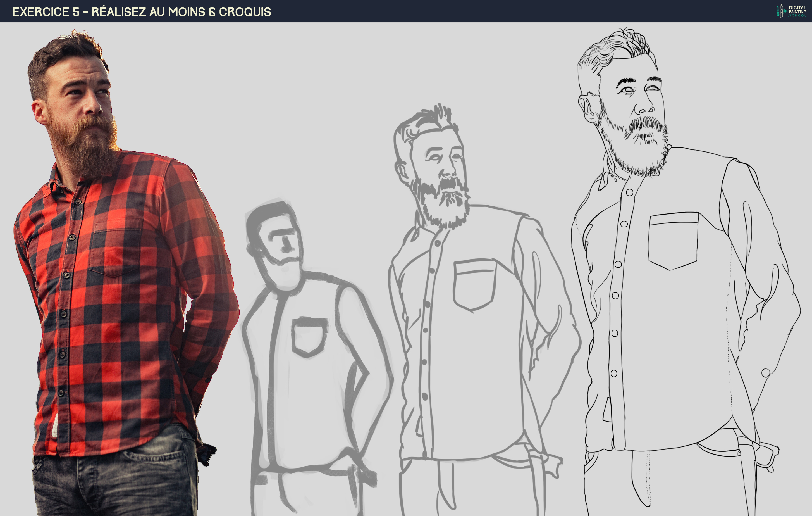
Task: Click the ear of the line-art drawing
Action: pos(587,109)
